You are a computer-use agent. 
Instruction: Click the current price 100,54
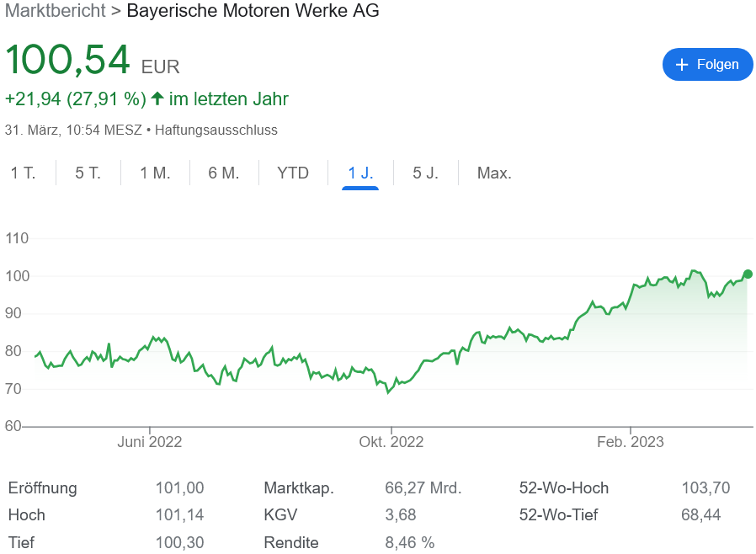(x=67, y=61)
